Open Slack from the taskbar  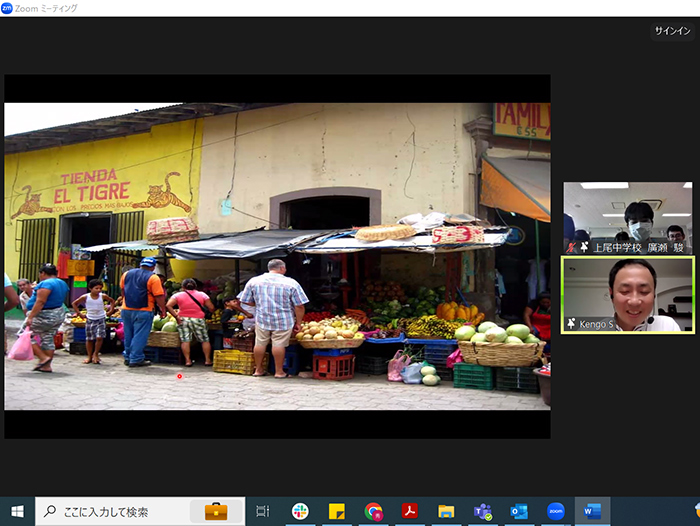click(300, 511)
